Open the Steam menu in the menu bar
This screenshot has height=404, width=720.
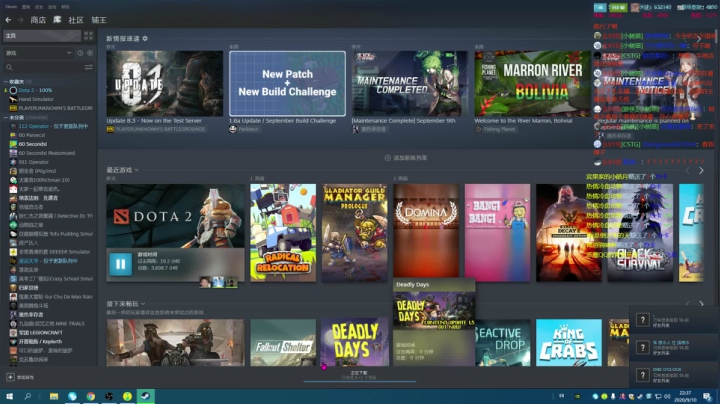11,7
